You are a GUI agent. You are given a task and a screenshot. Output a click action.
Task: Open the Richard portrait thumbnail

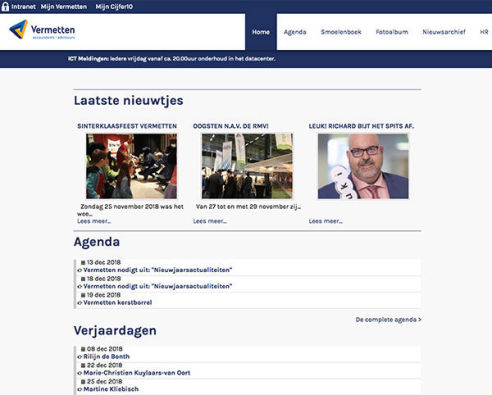pos(363,166)
